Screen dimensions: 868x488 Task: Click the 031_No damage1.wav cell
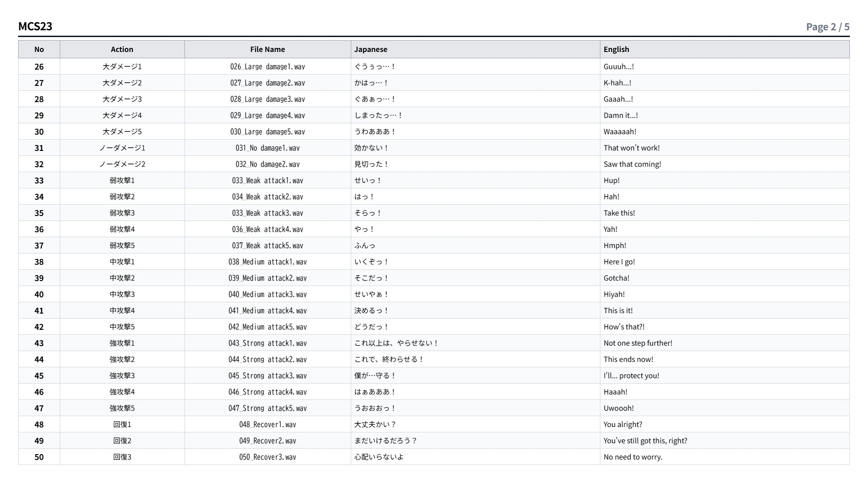click(x=268, y=148)
